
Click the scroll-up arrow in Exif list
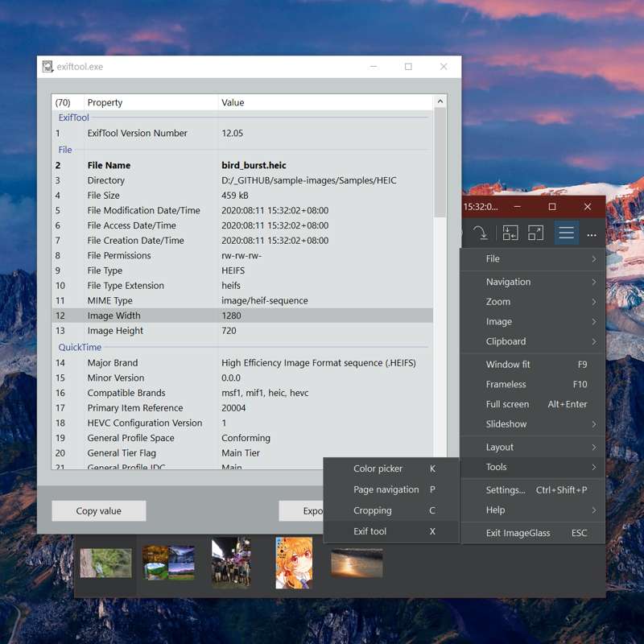(440, 102)
